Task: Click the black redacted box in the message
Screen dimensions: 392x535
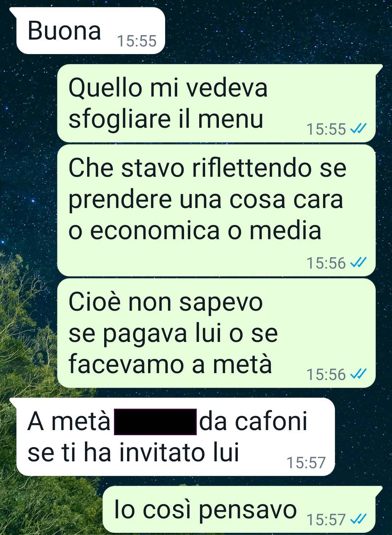Action: click(155, 422)
